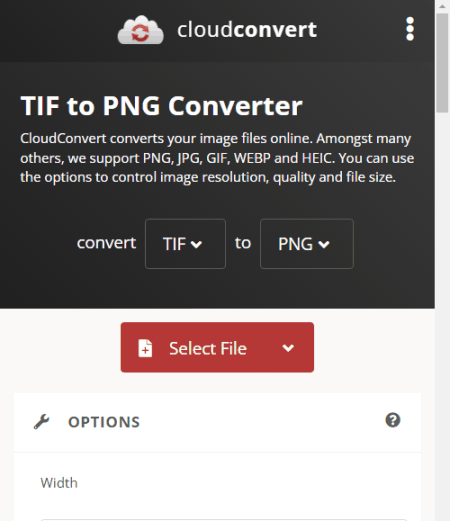This screenshot has height=521, width=450.
Task: Click the Select File button
Action: coord(217,347)
